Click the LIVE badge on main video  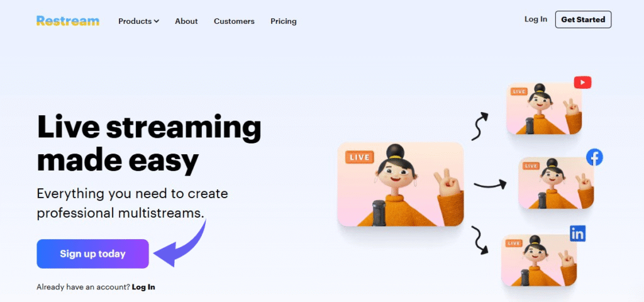360,157
